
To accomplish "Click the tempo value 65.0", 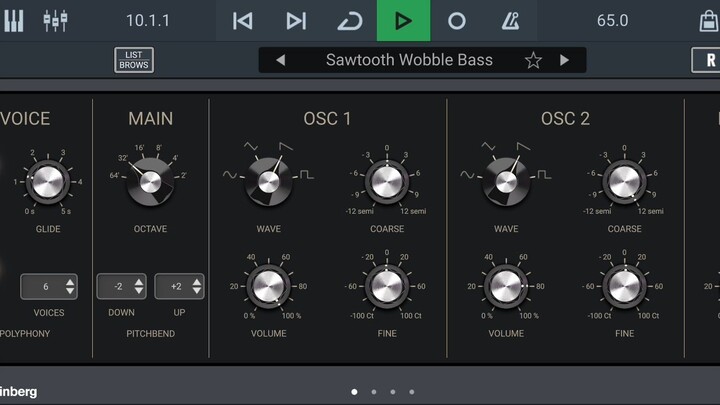I will (x=612, y=20).
